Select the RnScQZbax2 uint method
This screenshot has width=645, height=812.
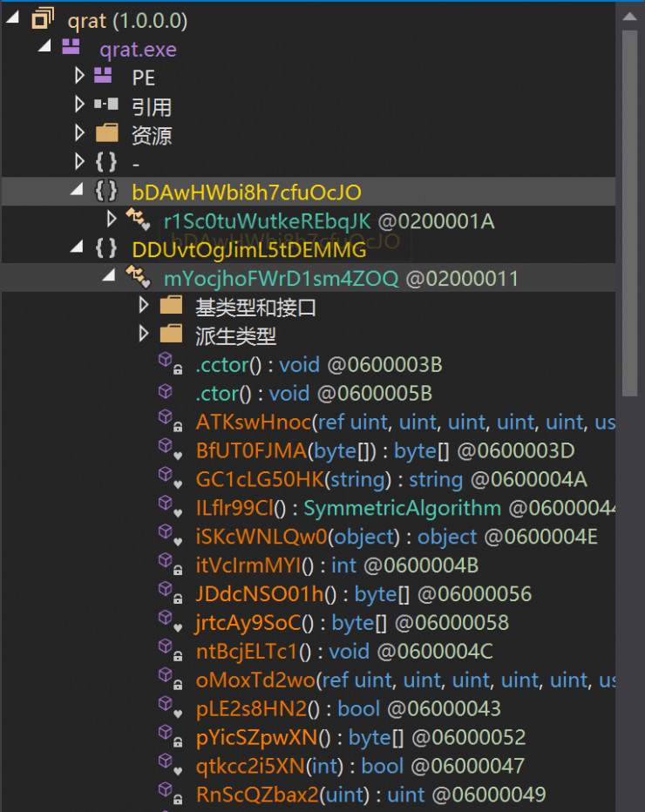pyautogui.click(x=246, y=795)
